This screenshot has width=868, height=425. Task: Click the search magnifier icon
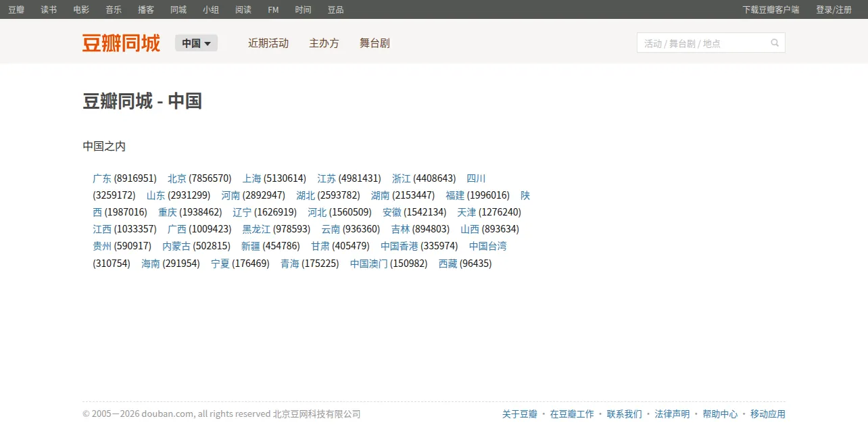click(775, 43)
